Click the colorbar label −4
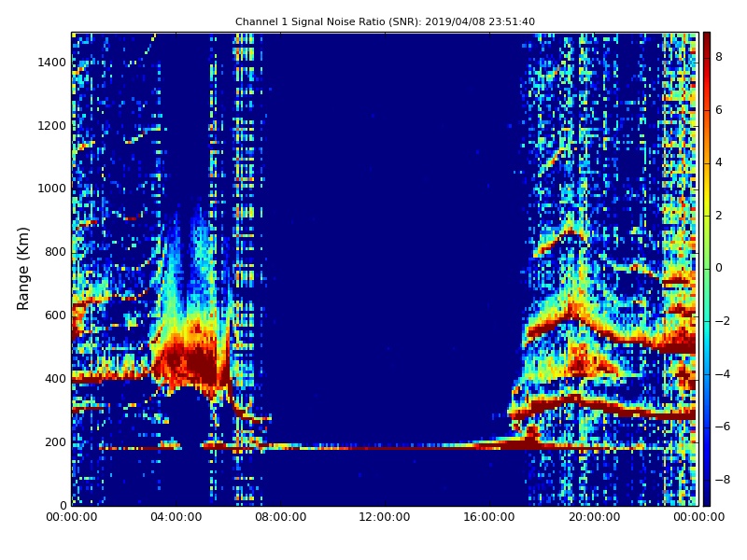747x560 pixels. click(723, 374)
